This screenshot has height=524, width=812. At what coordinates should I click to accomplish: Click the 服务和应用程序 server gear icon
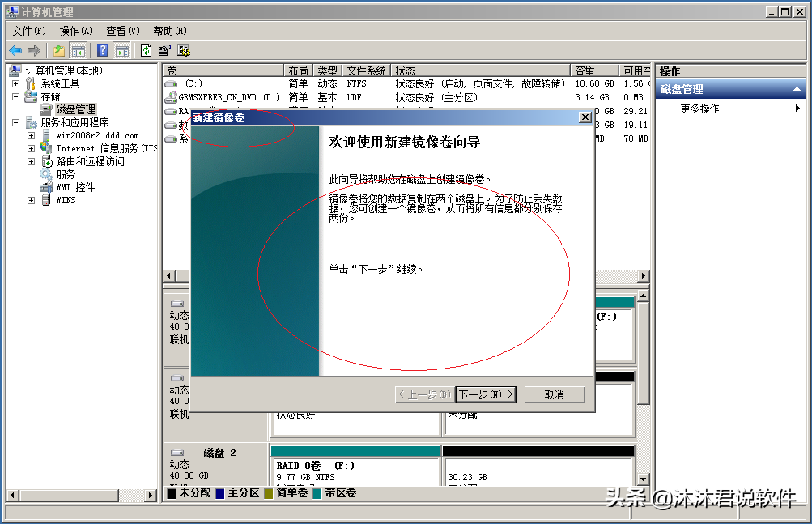[31, 122]
